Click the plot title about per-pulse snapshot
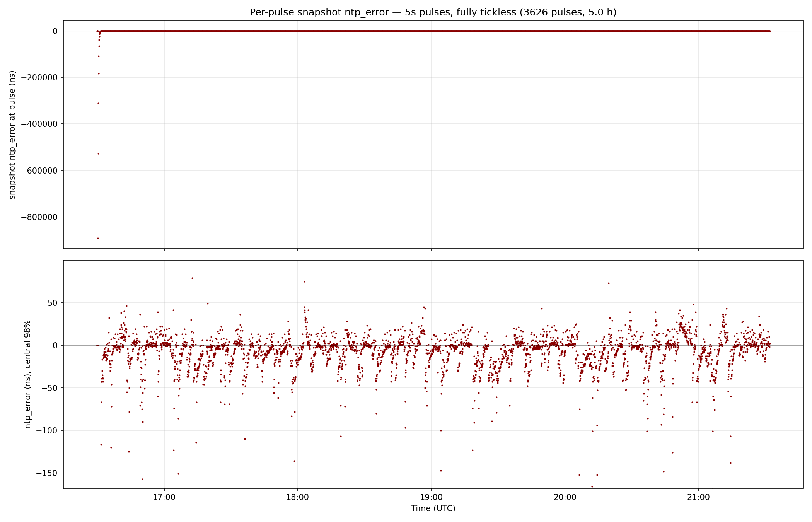Screen dimensions: 812x522 click(433, 12)
